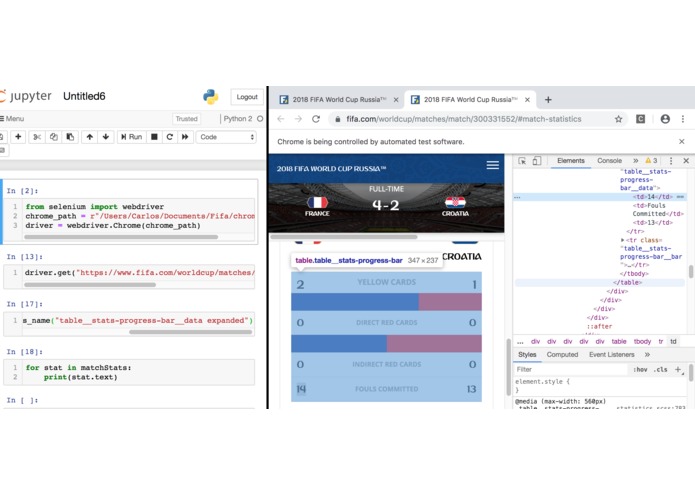Reload the FIFA page
This screenshot has width=695, height=494.
point(316,119)
